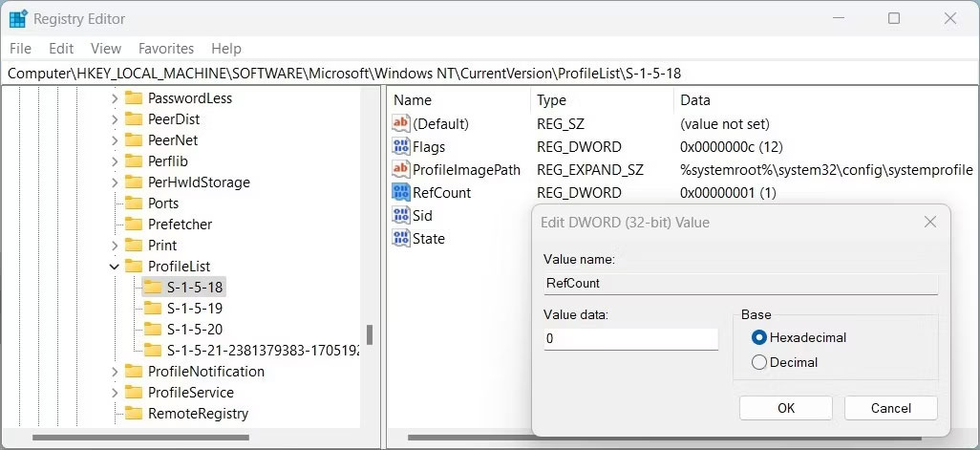
Task: Click the tree pane horizontal scrollbar
Action: click(x=141, y=438)
